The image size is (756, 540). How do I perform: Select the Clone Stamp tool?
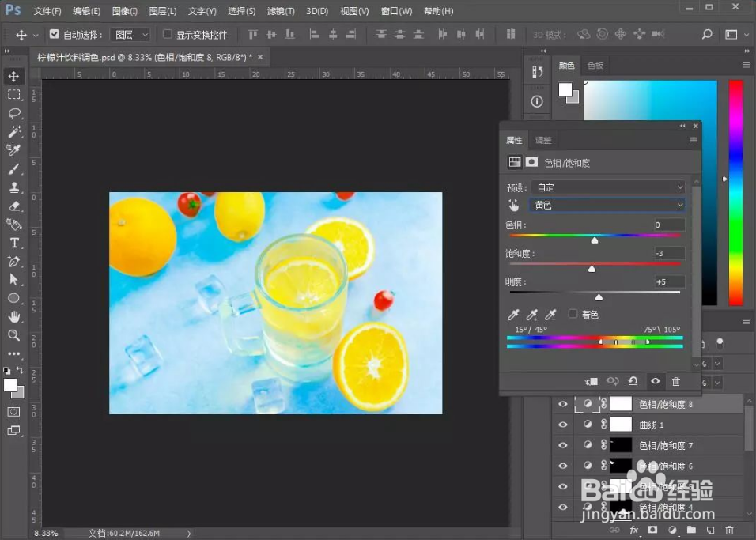13,187
